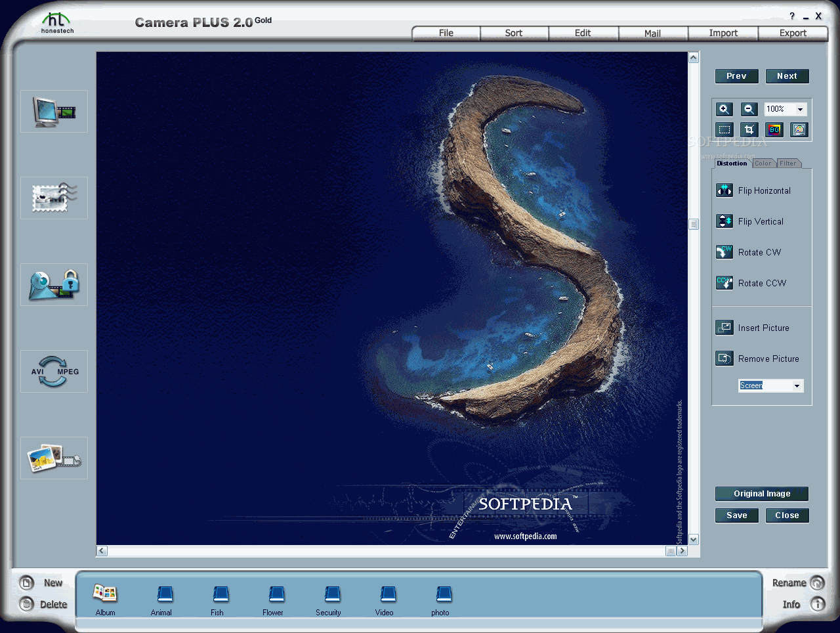
Task: Click the Close button in editor
Action: pyautogui.click(x=787, y=515)
